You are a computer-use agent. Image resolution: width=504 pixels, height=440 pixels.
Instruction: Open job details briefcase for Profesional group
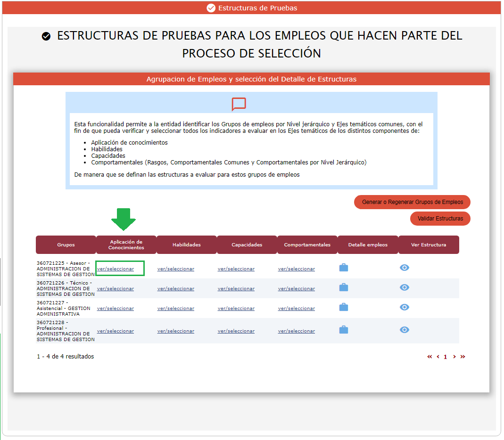(x=344, y=330)
